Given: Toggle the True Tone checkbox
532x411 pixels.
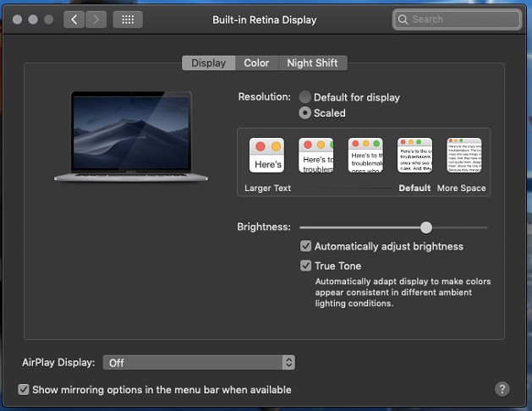Looking at the screenshot, I should tap(306, 266).
